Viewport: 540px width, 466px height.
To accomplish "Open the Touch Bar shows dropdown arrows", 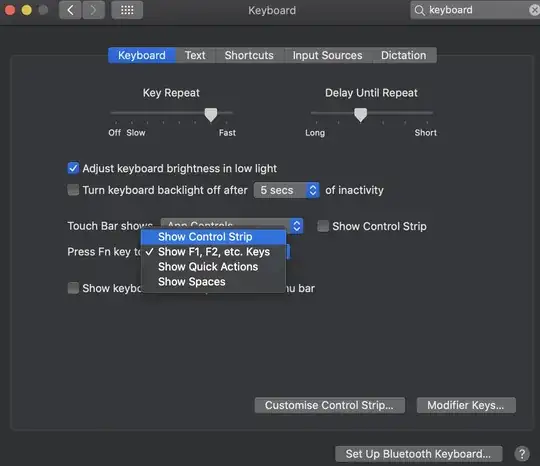I will 297,226.
